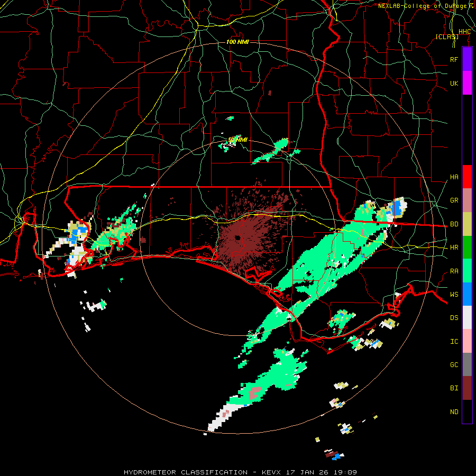Click the RA legend label

[x=454, y=271]
